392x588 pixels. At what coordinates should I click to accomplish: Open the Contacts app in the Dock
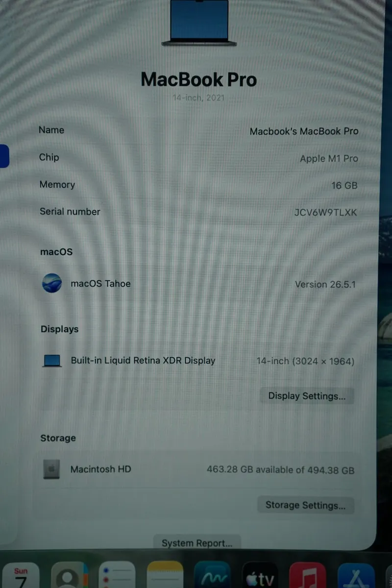[70, 575]
